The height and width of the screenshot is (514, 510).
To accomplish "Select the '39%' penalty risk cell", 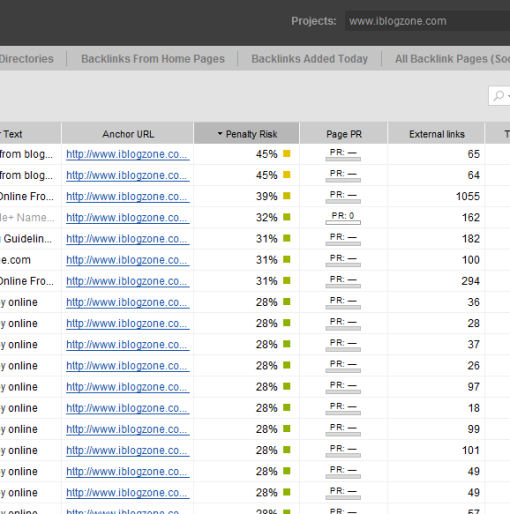I will (267, 196).
